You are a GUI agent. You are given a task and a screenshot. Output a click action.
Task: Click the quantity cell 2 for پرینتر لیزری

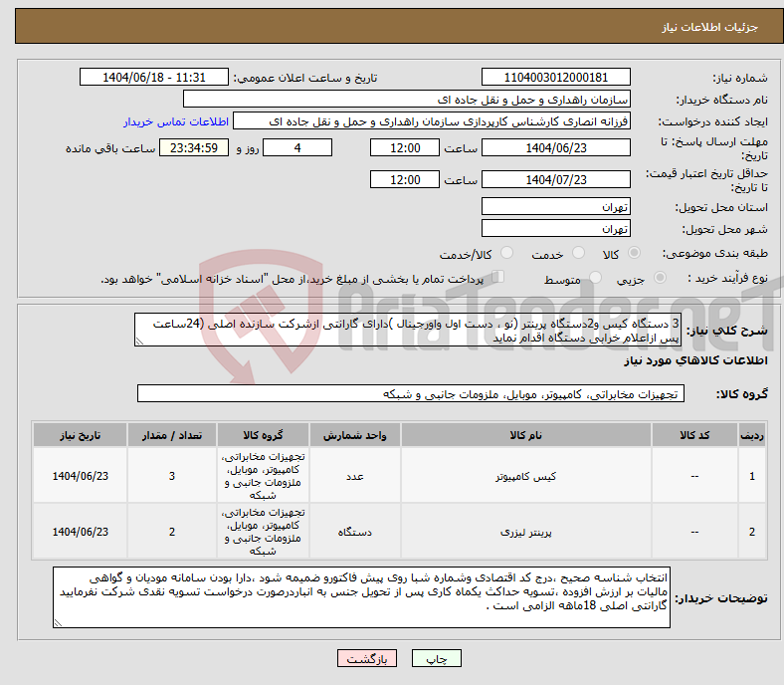point(172,532)
